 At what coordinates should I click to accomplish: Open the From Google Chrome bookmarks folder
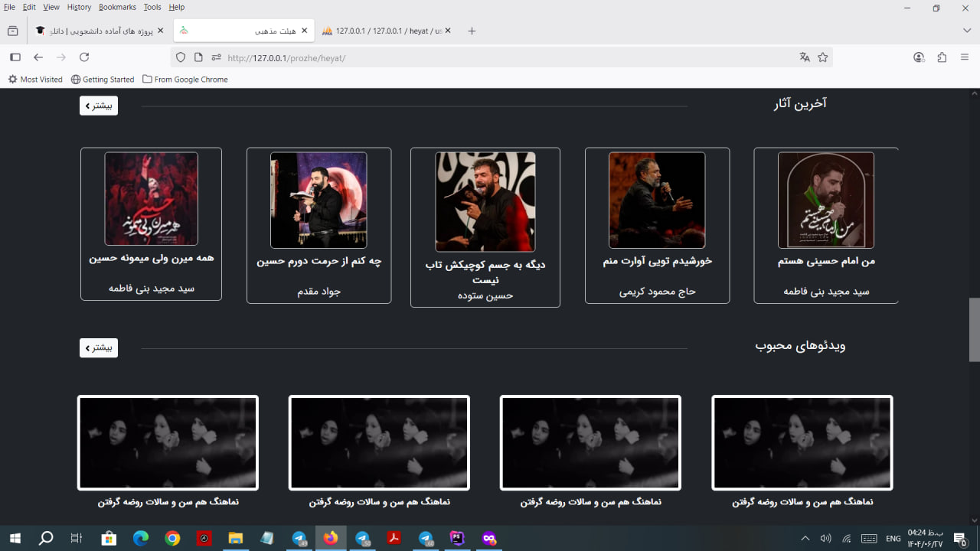pyautogui.click(x=185, y=80)
